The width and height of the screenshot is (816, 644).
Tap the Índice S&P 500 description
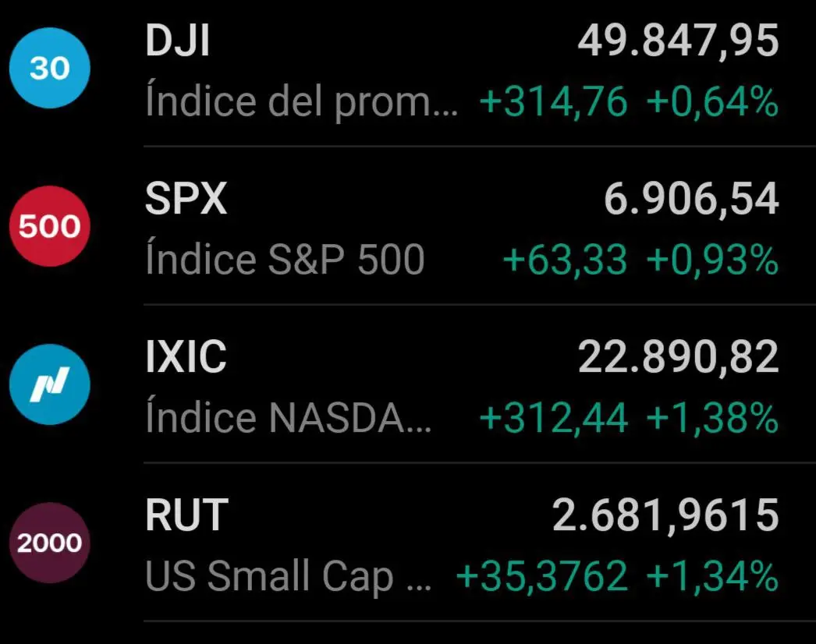pos(285,260)
